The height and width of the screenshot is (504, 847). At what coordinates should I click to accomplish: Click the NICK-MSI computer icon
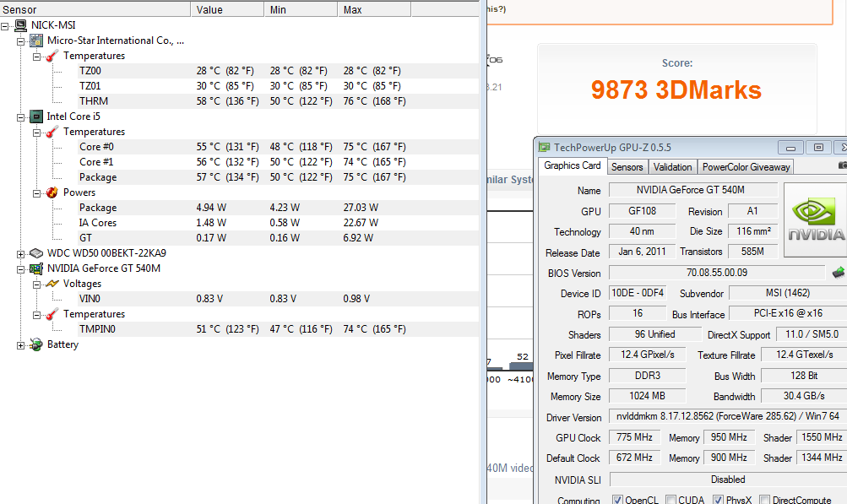click(21, 24)
